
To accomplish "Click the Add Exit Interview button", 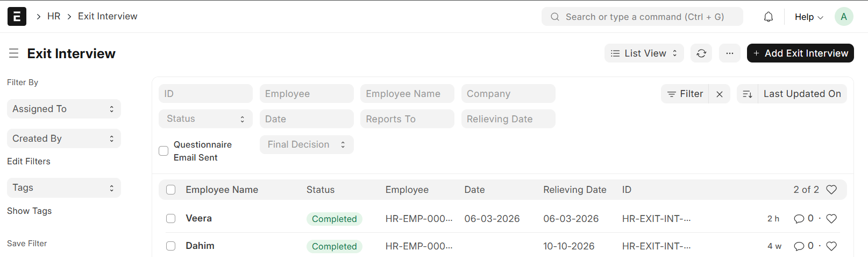I will (800, 53).
